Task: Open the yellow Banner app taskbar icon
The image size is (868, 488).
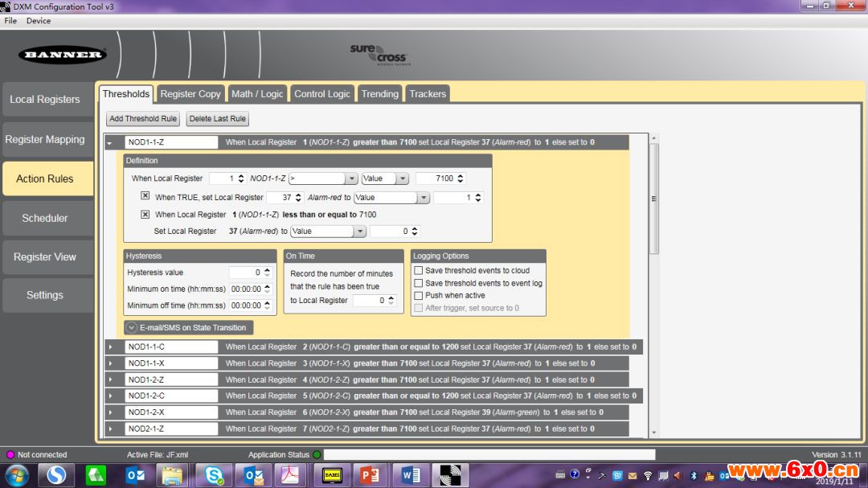Action: click(332, 475)
